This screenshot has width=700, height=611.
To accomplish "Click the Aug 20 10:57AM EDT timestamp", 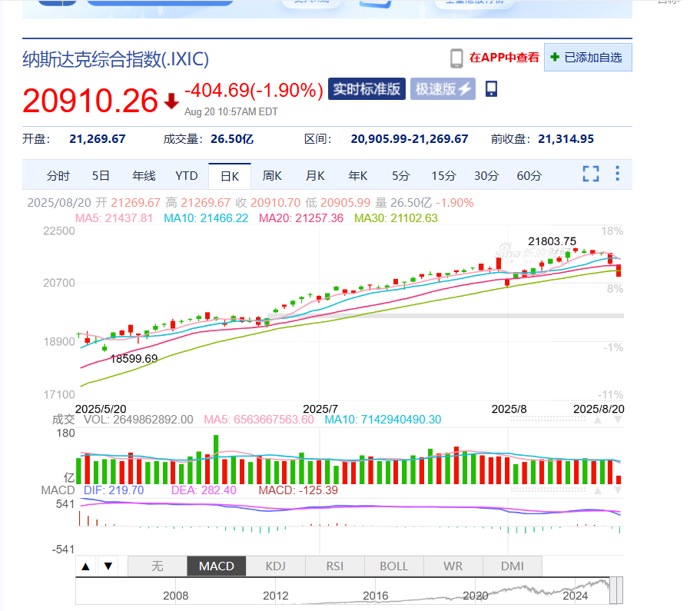I will tap(231, 111).
